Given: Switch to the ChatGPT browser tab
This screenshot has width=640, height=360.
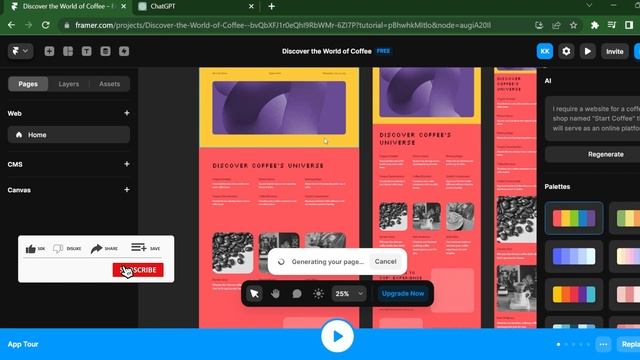Looking at the screenshot, I should coord(196,7).
